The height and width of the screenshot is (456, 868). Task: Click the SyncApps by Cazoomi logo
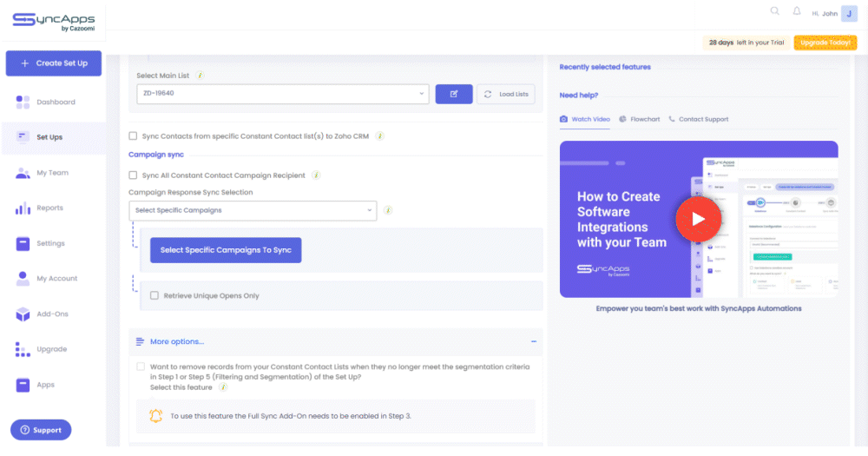point(54,22)
